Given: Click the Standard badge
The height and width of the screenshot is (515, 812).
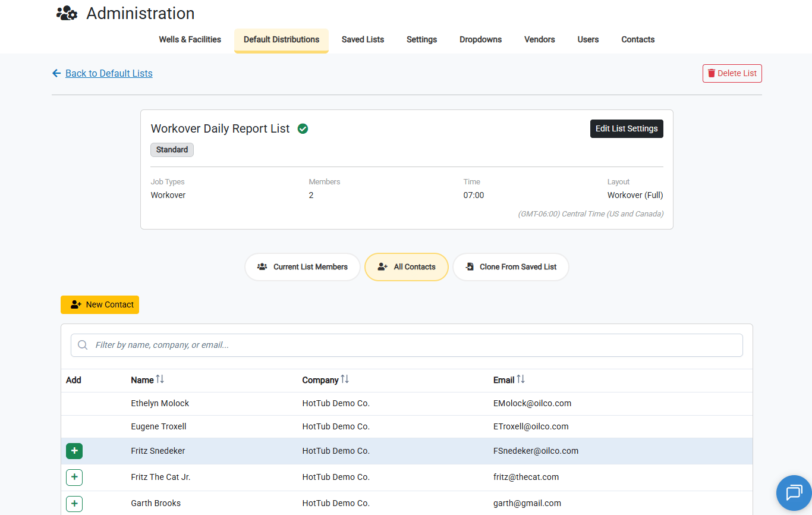Looking at the screenshot, I should pyautogui.click(x=172, y=150).
